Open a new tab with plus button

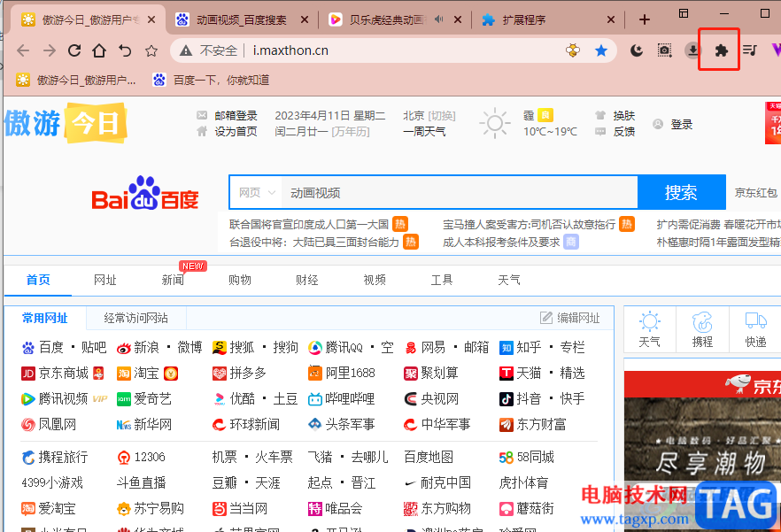point(645,19)
